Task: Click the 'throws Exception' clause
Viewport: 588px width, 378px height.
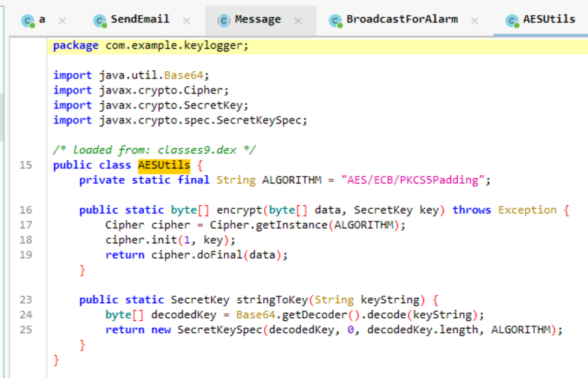Action: coord(504,210)
